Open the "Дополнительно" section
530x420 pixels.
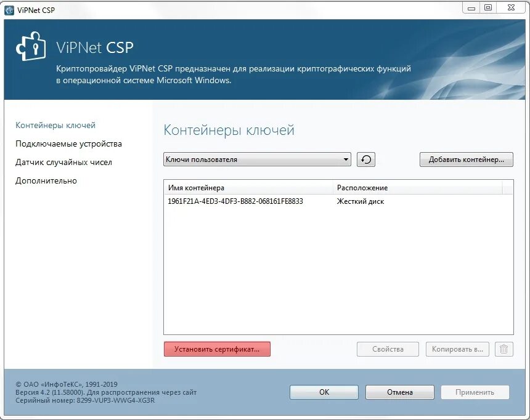46,181
